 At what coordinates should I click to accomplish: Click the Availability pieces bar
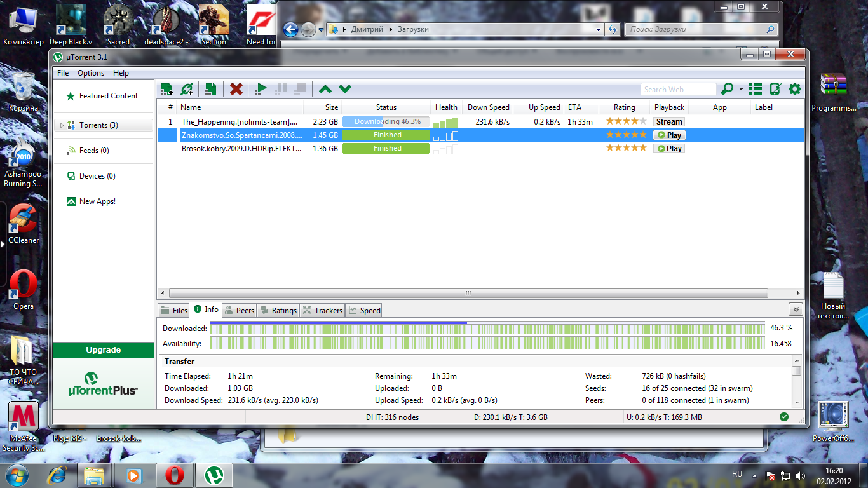pos(487,344)
